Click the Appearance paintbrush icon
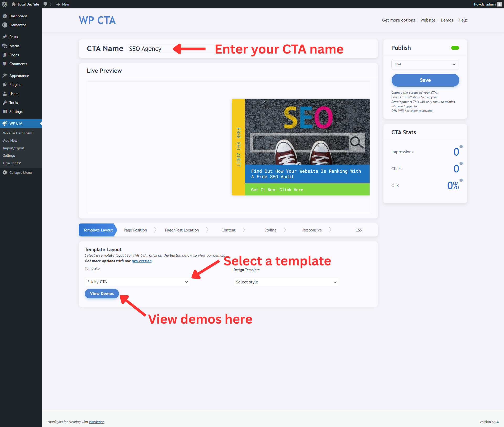This screenshot has width=504, height=427. pyautogui.click(x=5, y=75)
